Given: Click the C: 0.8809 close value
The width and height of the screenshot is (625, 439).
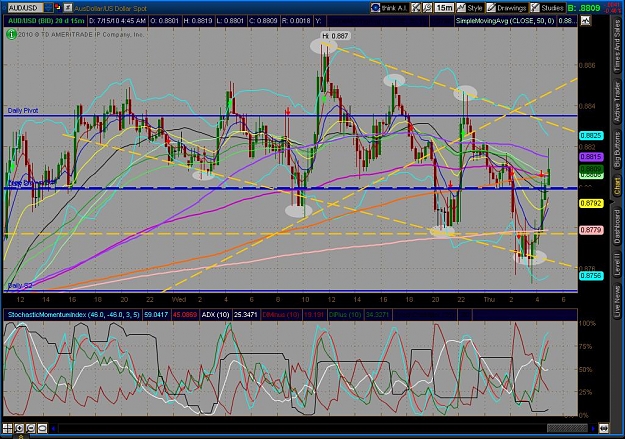Looking at the screenshot, I should click(263, 21).
